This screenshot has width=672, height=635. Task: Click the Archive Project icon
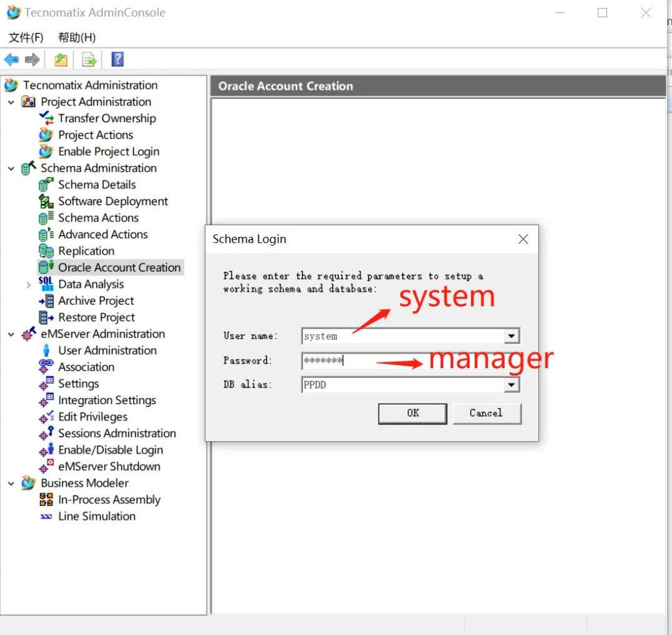click(46, 301)
